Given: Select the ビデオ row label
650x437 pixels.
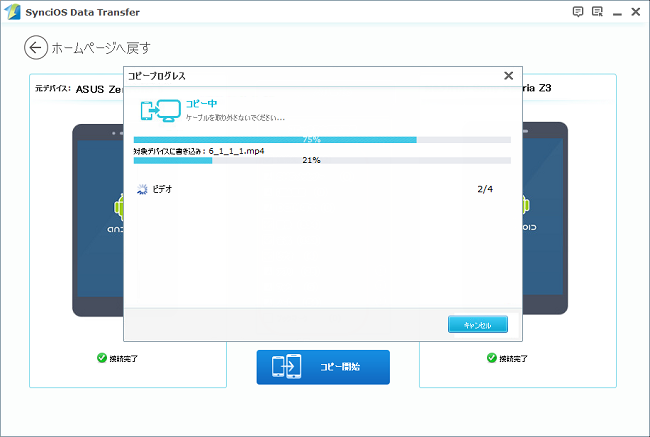Looking at the screenshot, I should point(162,189).
